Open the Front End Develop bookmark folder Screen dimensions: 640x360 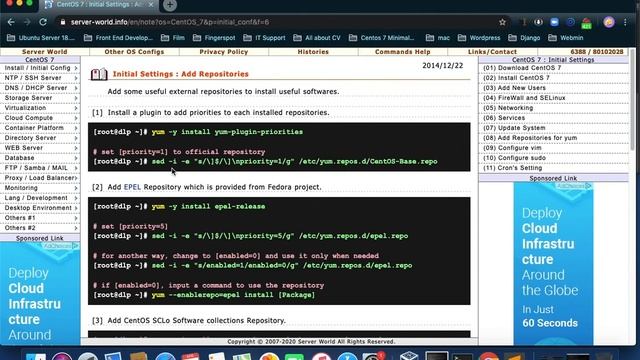118,38
